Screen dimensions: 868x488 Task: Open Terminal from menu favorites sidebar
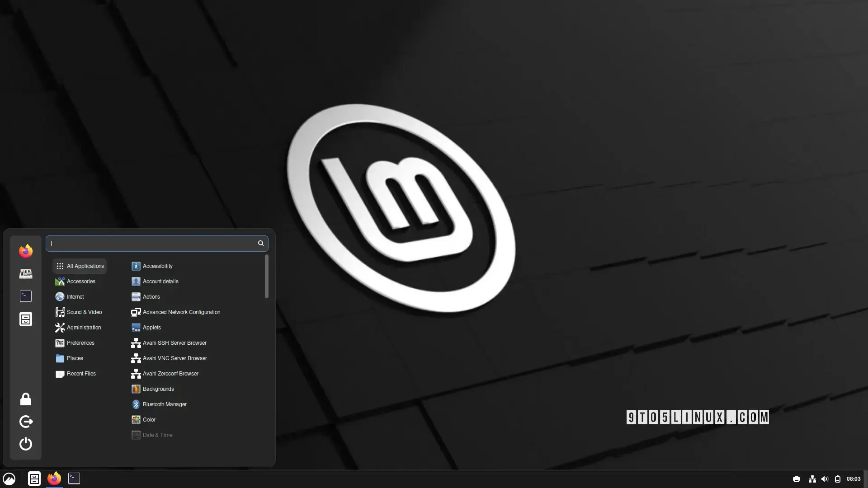[26, 296]
